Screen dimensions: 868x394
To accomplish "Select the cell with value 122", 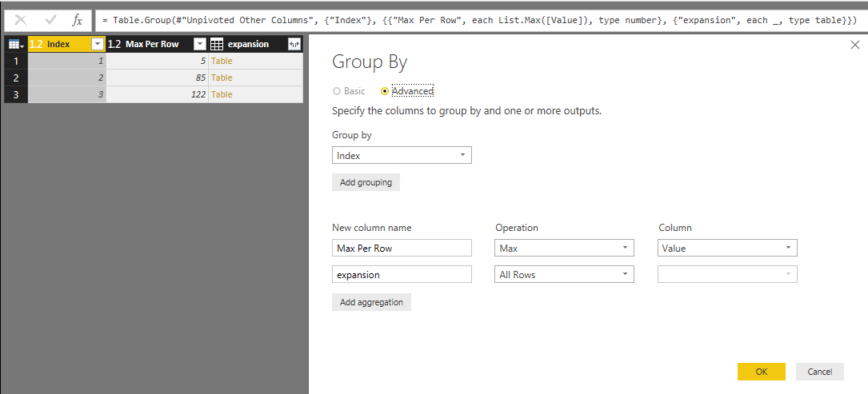I will (x=157, y=94).
